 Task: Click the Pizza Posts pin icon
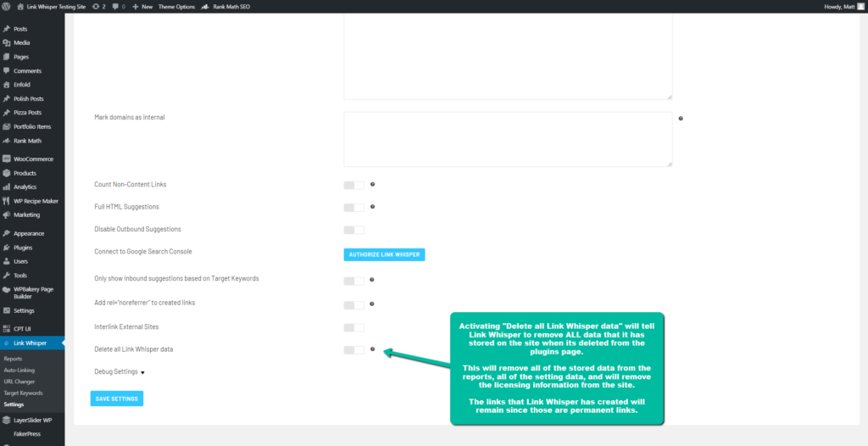pos(6,113)
